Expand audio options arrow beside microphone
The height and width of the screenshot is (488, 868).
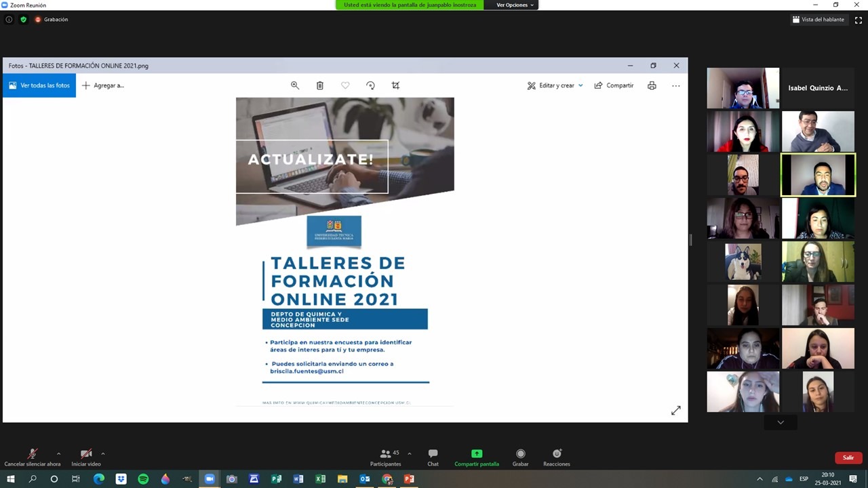(x=58, y=453)
